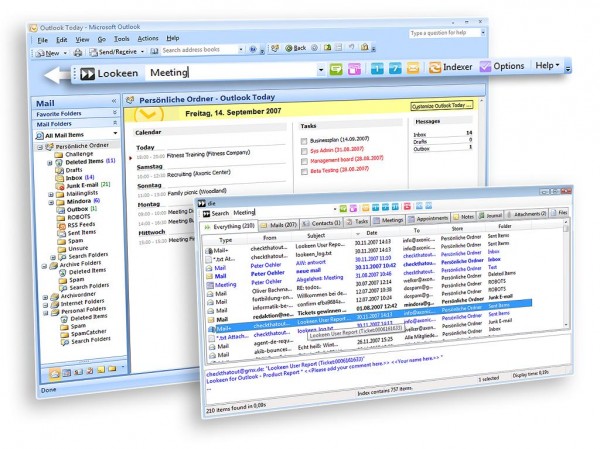Select the Sent Items folder in folder tree
Image resolution: width=600 pixels, height=449 pixels.
pyautogui.click(x=82, y=232)
